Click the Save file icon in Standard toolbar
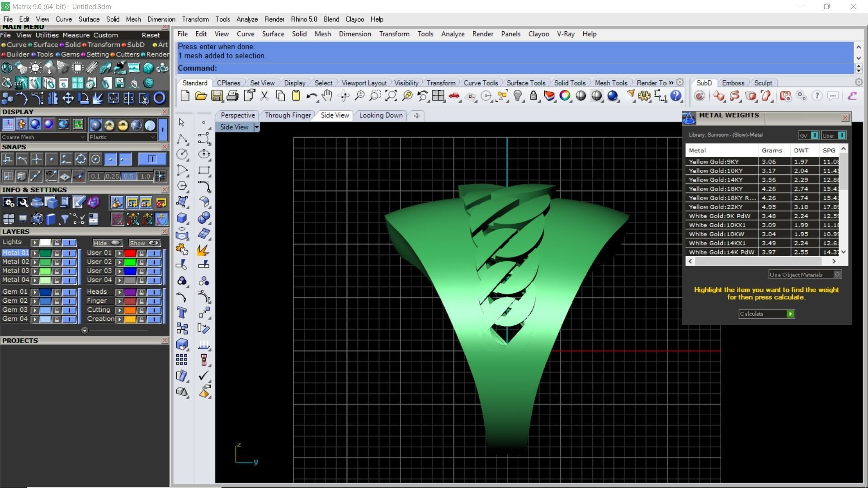868x488 pixels. point(217,96)
